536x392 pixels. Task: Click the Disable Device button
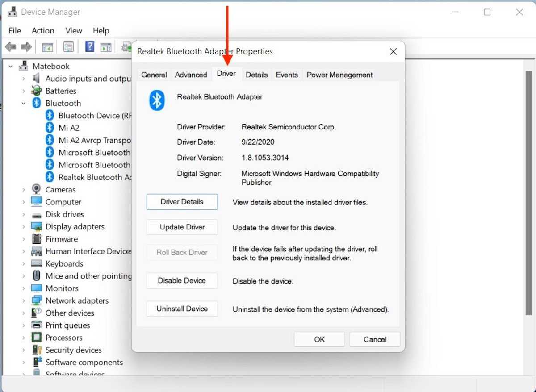182,281
